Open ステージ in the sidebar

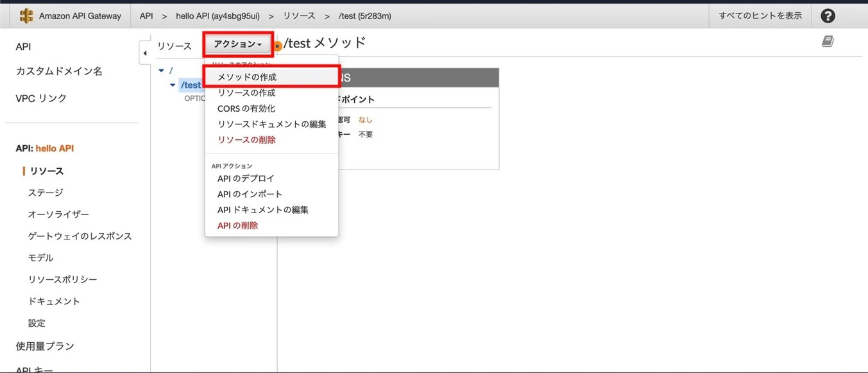coord(46,193)
